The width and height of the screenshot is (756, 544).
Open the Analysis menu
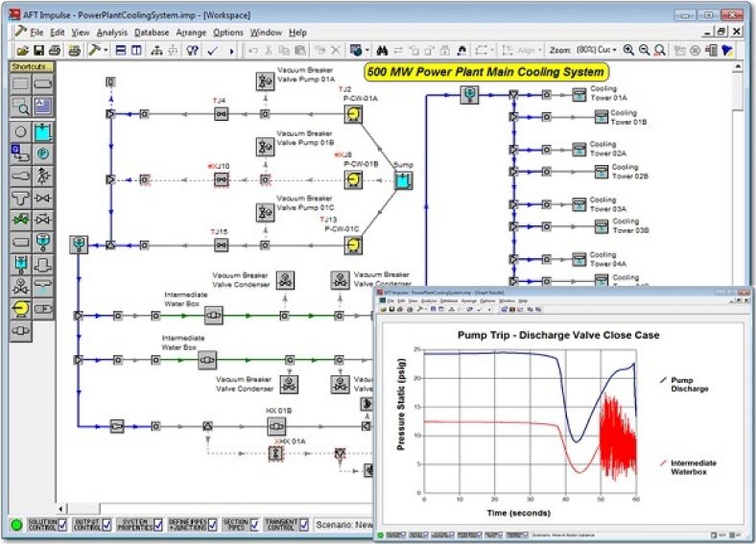[x=112, y=33]
